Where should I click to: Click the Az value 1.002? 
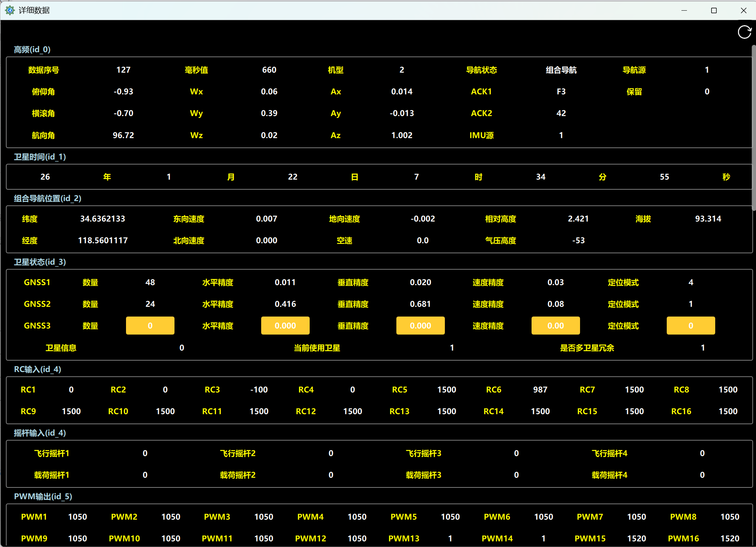[402, 135]
